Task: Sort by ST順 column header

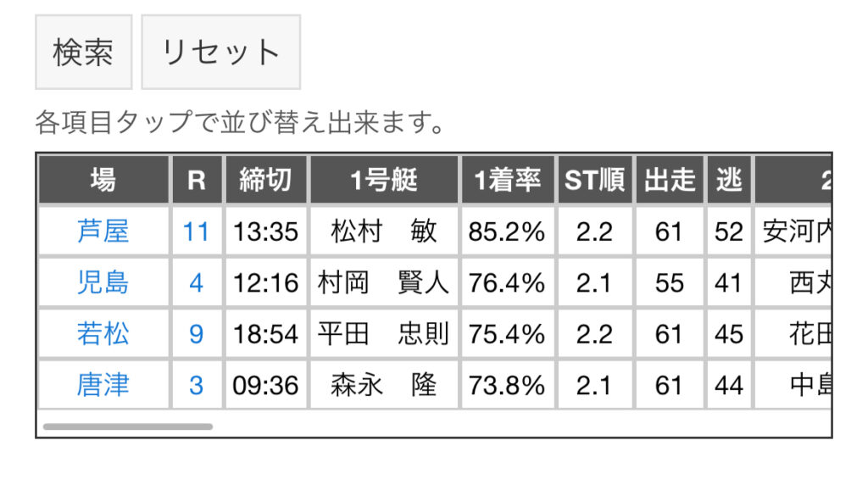Action: click(594, 180)
